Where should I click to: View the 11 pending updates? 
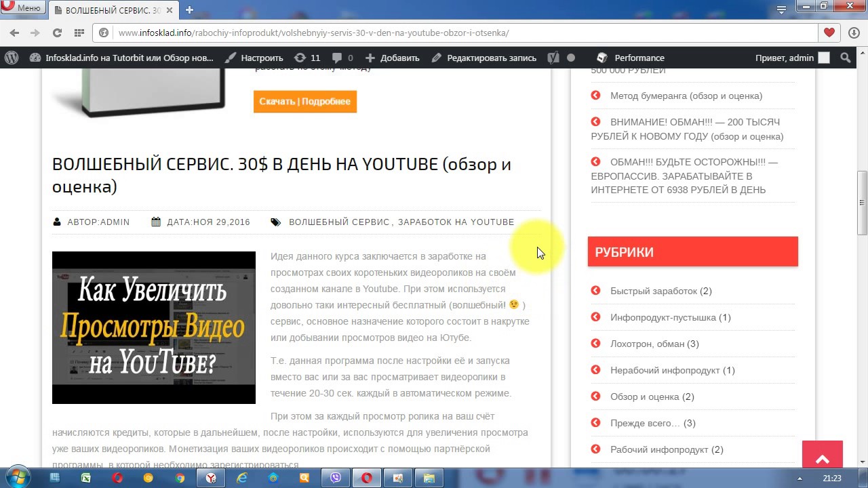point(307,58)
